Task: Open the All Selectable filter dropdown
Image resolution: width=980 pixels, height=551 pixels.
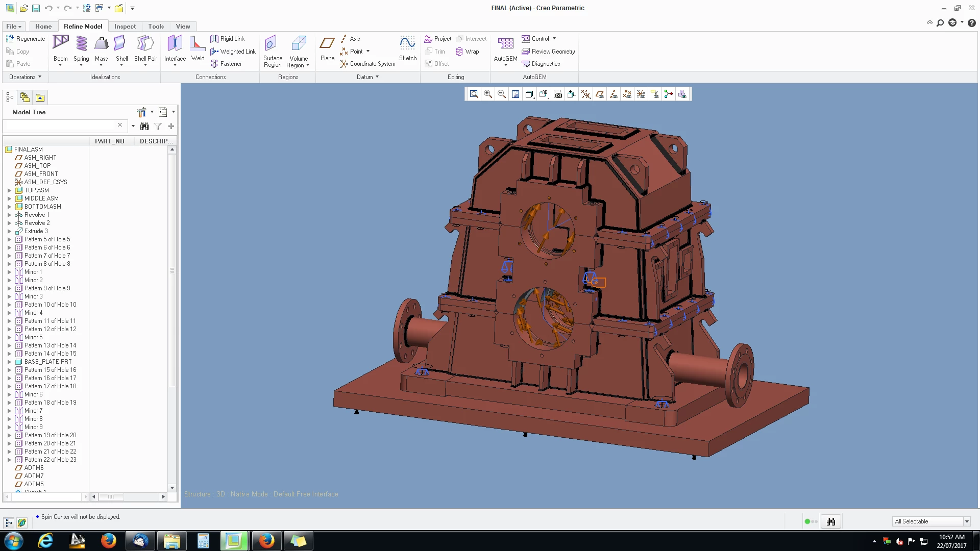Action: (966, 521)
